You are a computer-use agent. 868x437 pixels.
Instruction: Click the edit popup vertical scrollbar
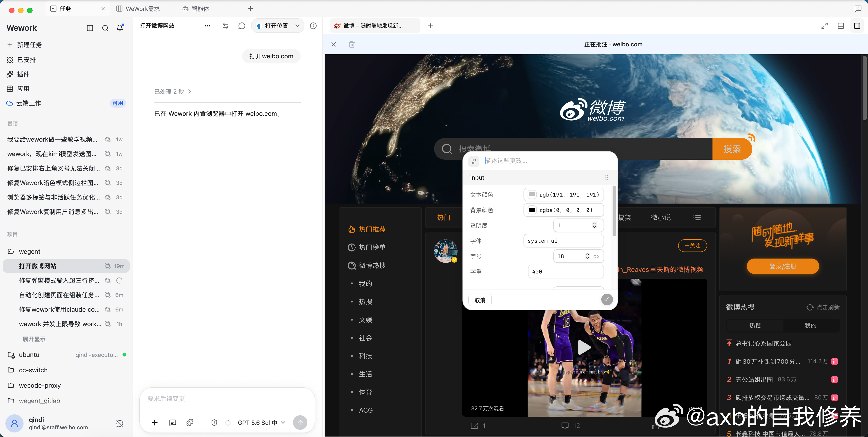point(614,211)
